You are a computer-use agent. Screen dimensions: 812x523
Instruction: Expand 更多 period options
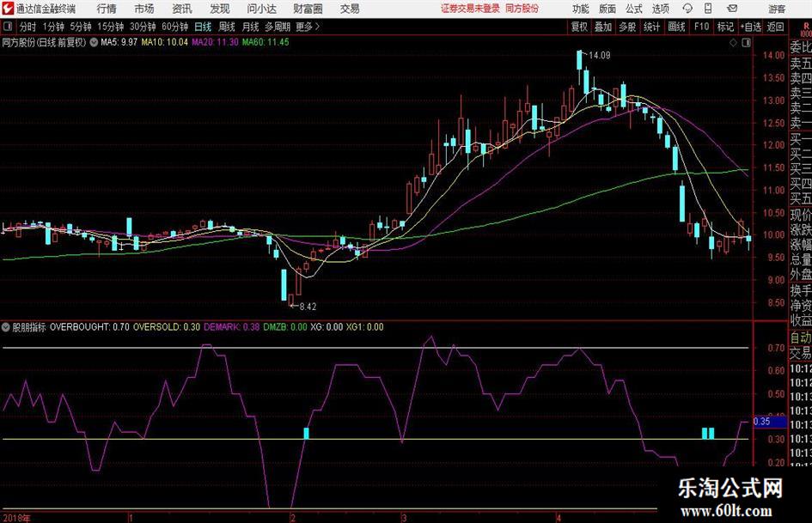(307, 27)
